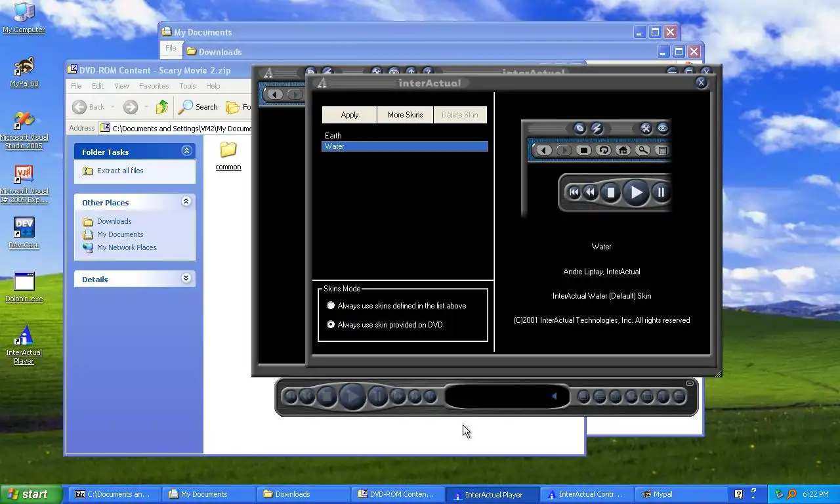Click the volume speaker icon in player display

[555, 396]
